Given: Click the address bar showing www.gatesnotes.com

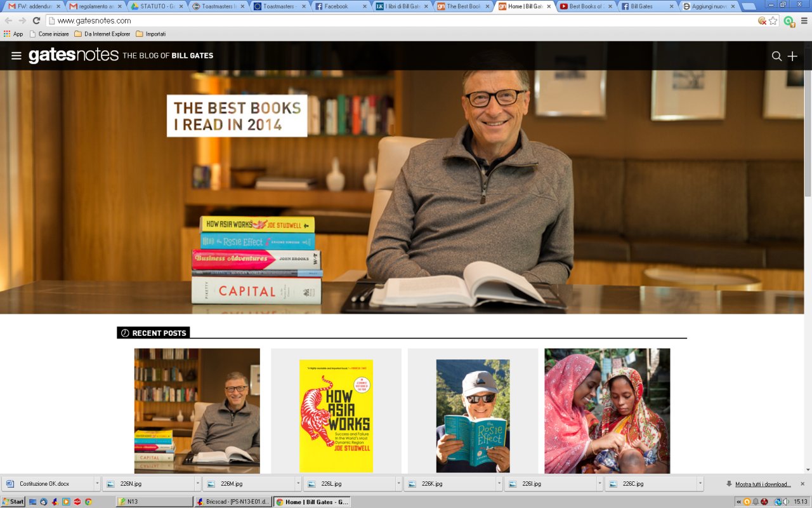Looking at the screenshot, I should click(x=381, y=20).
